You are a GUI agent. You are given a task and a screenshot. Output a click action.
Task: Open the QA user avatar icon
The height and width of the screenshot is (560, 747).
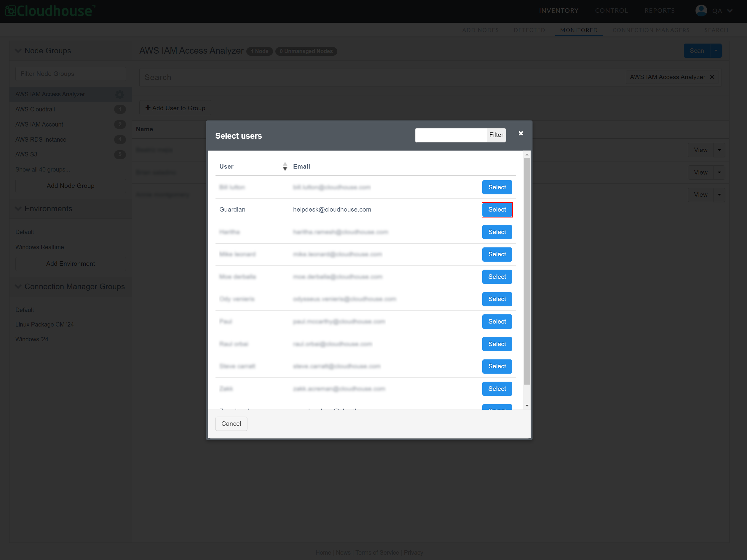[701, 10]
